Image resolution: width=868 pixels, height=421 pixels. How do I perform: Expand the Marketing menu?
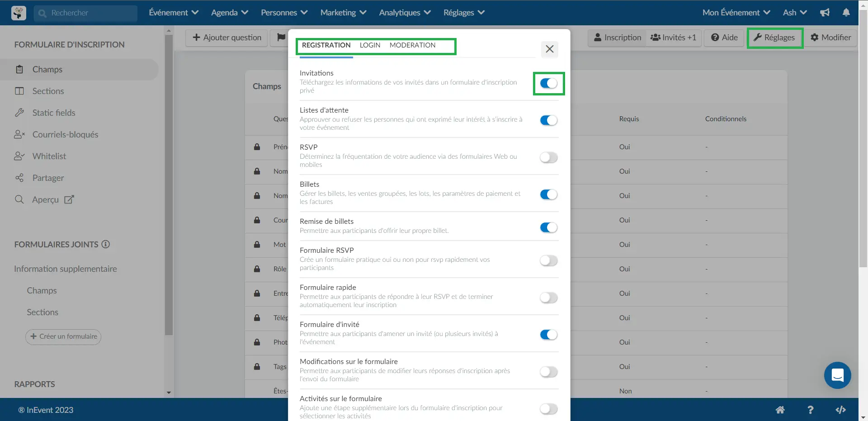tap(343, 13)
